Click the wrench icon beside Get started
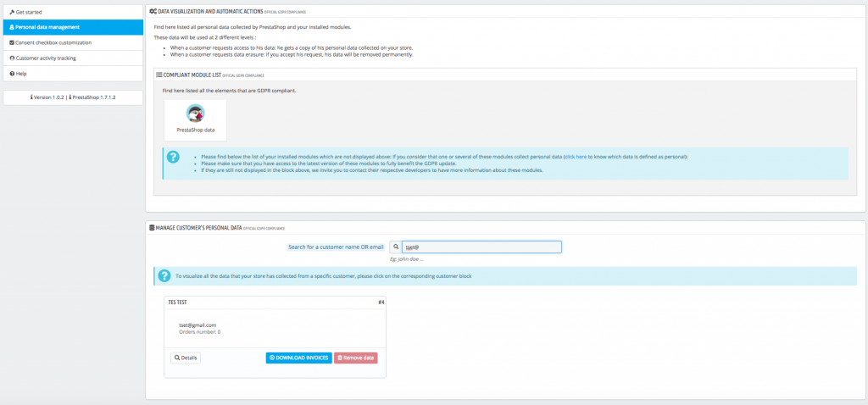The height and width of the screenshot is (405, 868). click(x=12, y=12)
